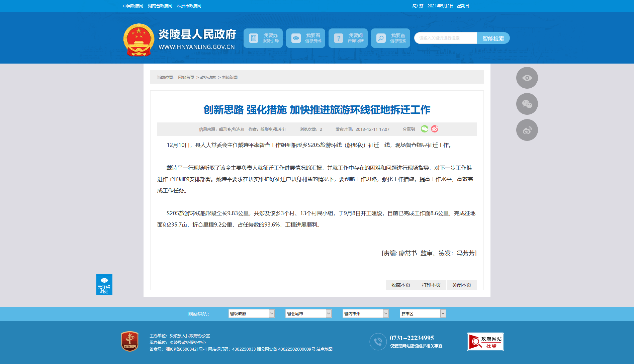The height and width of the screenshot is (364, 634).
Task: Open the gray Weibo circle in right sidebar
Action: pos(527,130)
